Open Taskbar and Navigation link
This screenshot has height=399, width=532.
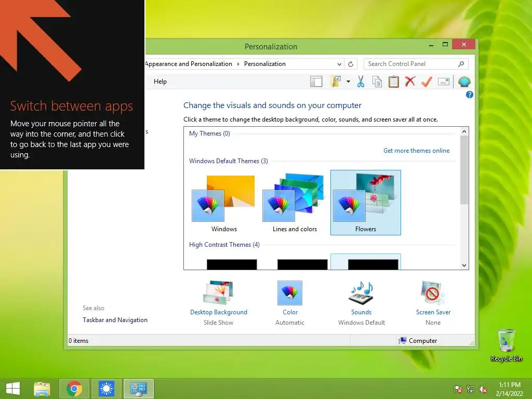(115, 320)
